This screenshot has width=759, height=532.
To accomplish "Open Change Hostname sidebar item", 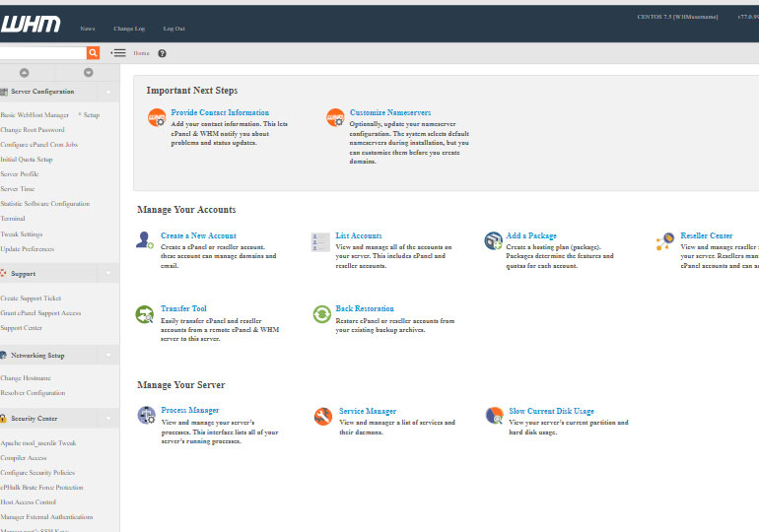I will (26, 378).
